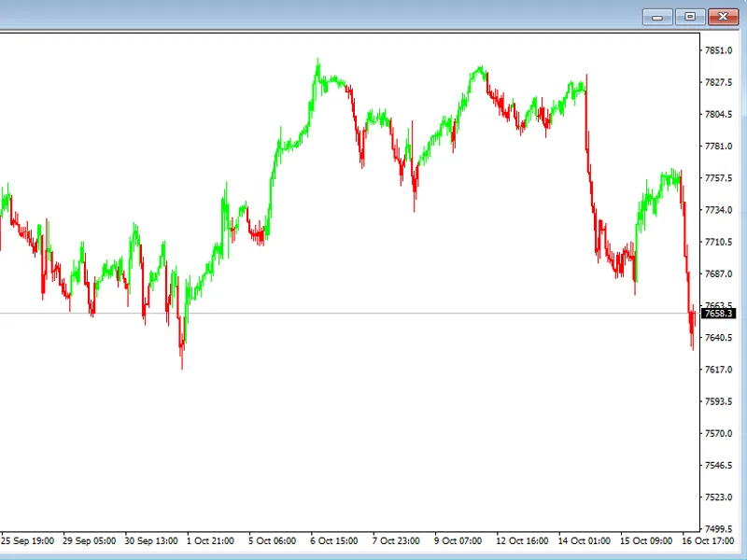Select the 7 Oct 23:00 time label
The image size is (747, 560).
tap(396, 541)
